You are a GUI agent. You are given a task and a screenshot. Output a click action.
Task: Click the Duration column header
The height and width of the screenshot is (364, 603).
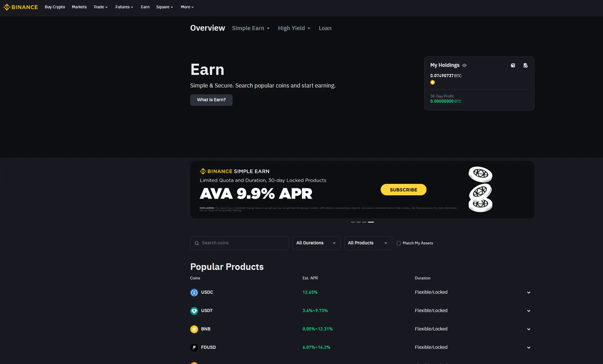point(423,278)
